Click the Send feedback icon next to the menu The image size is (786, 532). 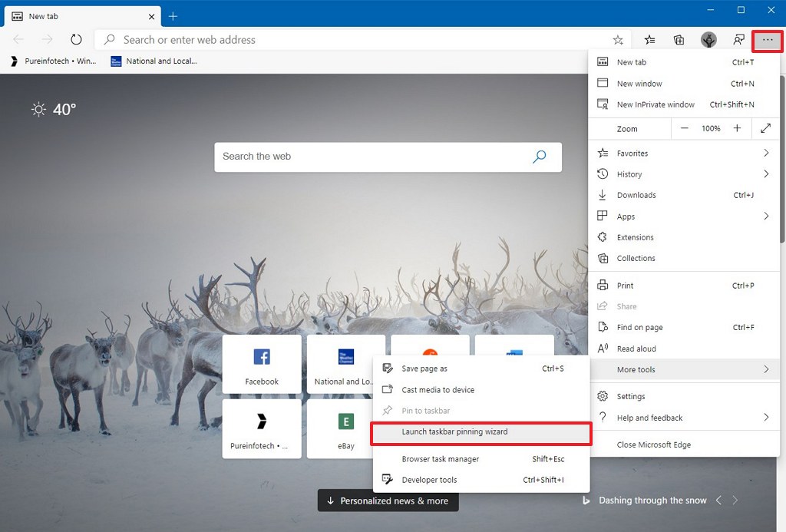(x=738, y=39)
